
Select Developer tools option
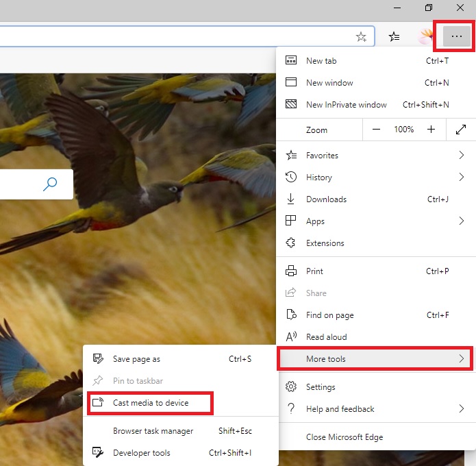(x=181, y=452)
